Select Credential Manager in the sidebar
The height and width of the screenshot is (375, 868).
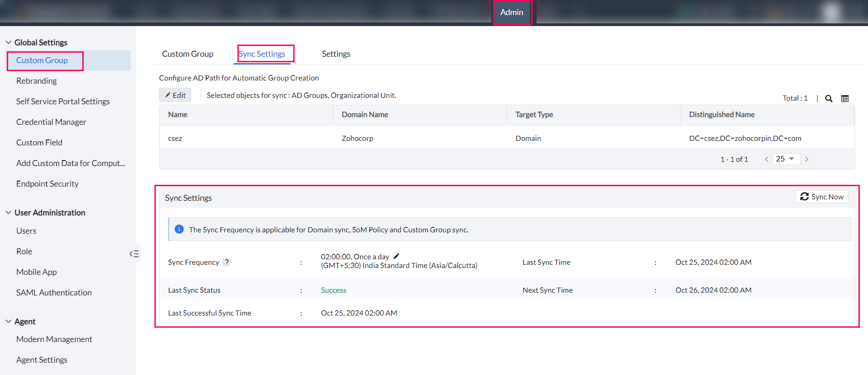click(51, 122)
